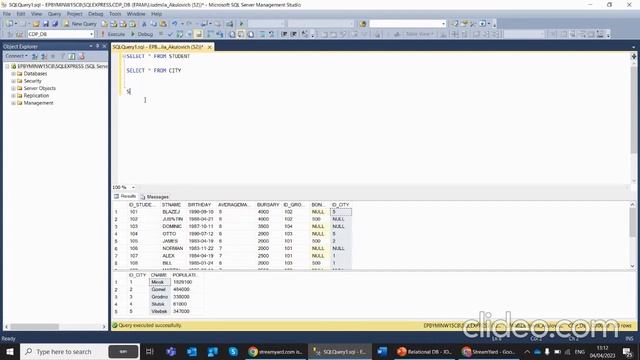
Task: Toggle auto-hide pin on Object Explorer
Action: [98, 46]
